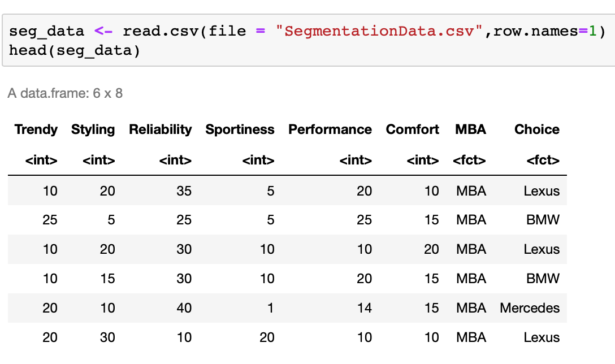Click the Comfort column header
Image resolution: width=615 pixels, height=364 pixels.
pyautogui.click(x=413, y=129)
